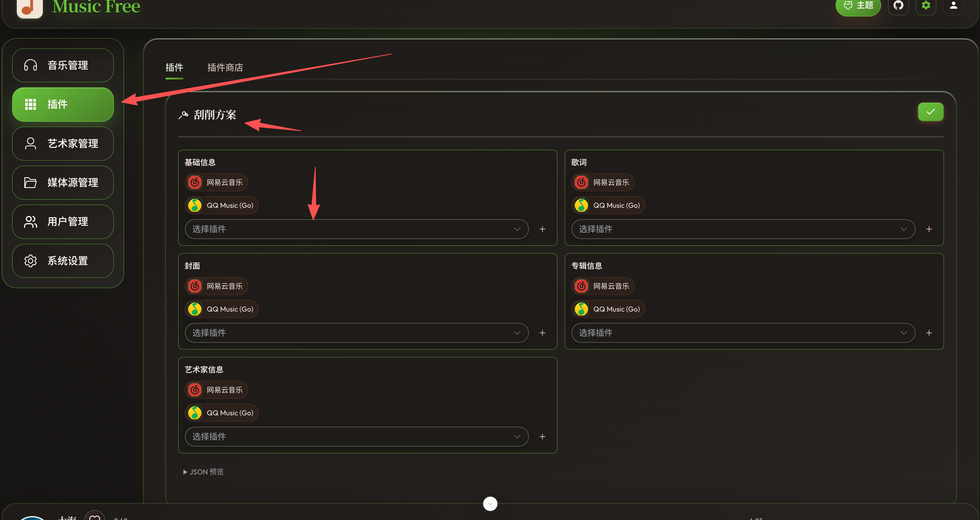Click the 刮削方案 heading

tap(215, 115)
